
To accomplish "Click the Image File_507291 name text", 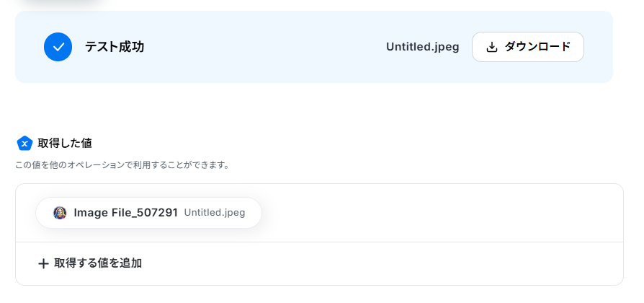I will (125, 213).
